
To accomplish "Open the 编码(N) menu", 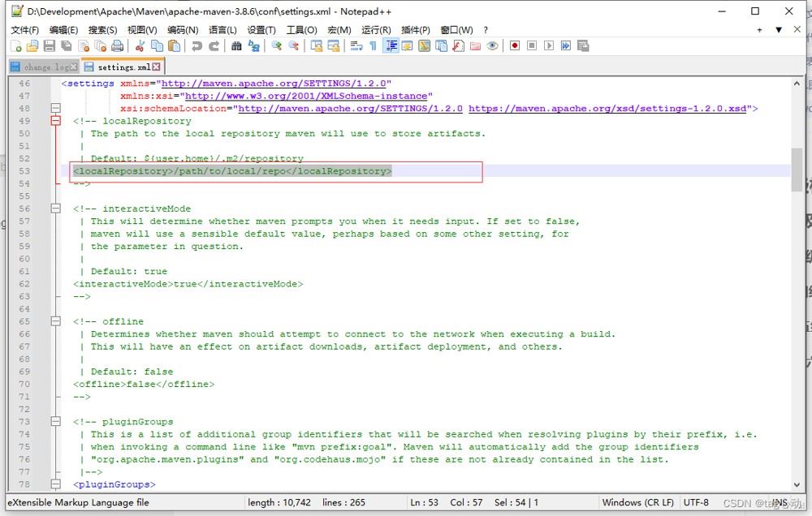I will coord(182,30).
